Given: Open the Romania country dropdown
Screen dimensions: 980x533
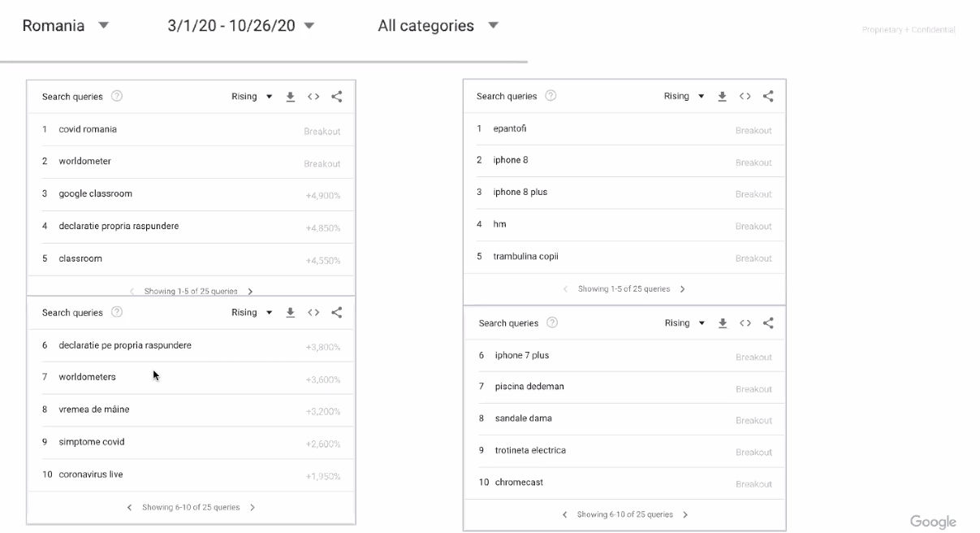Looking at the screenshot, I should click(66, 25).
